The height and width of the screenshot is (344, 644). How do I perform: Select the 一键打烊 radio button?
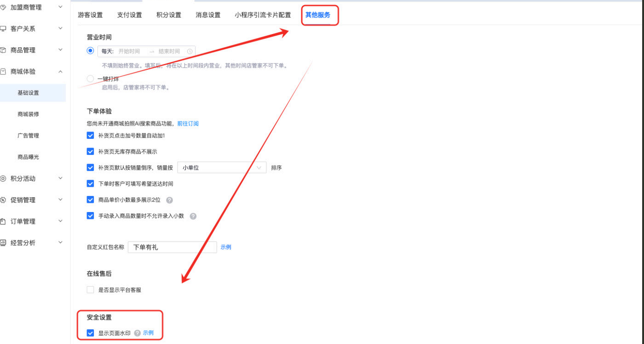(x=90, y=79)
